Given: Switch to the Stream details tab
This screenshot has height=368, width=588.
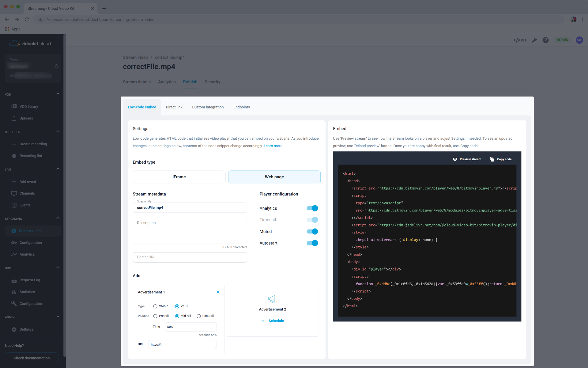Looking at the screenshot, I should [x=137, y=82].
